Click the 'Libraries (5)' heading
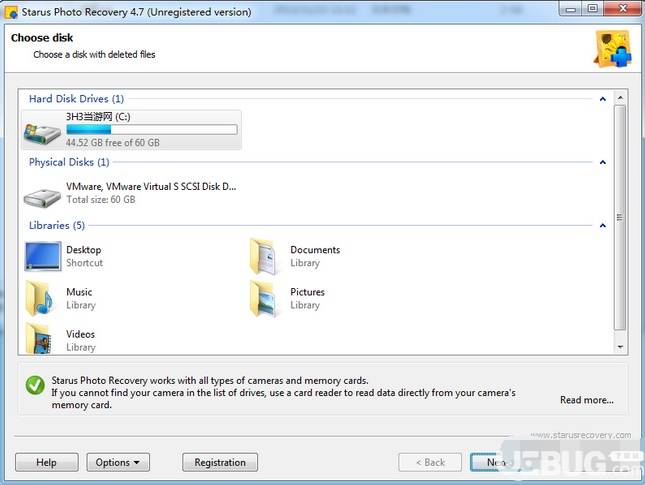This screenshot has width=645, height=485. [x=57, y=225]
